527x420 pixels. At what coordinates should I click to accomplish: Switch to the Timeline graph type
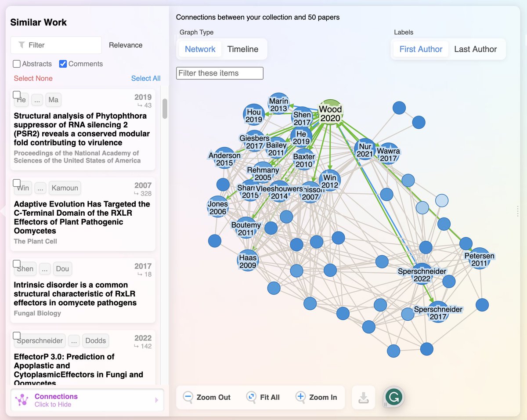(242, 49)
